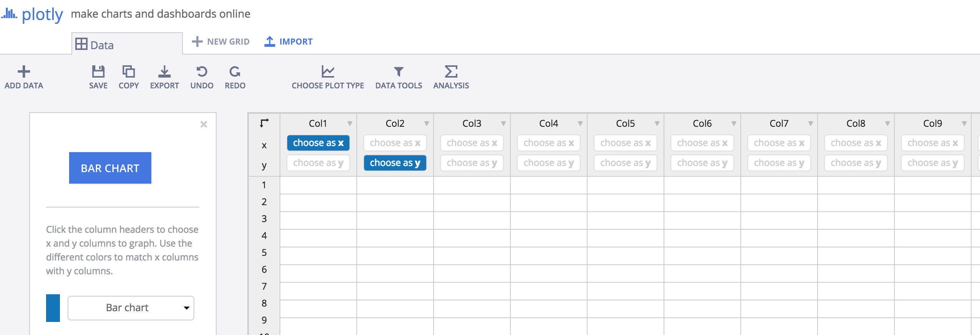The width and height of the screenshot is (980, 335).
Task: Toggle Col1 choose as y
Action: click(318, 163)
